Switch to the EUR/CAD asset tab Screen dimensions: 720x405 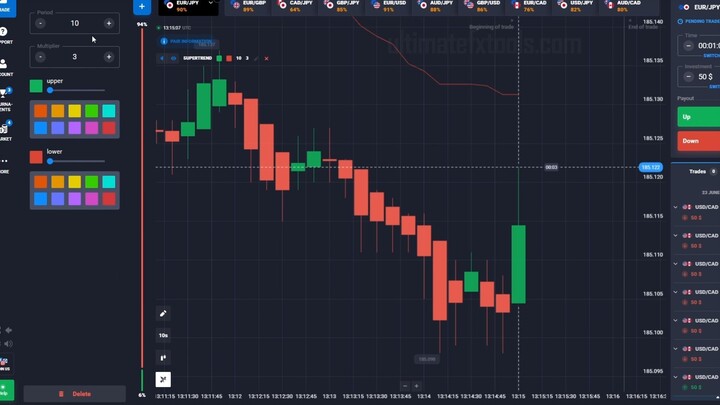click(x=530, y=6)
